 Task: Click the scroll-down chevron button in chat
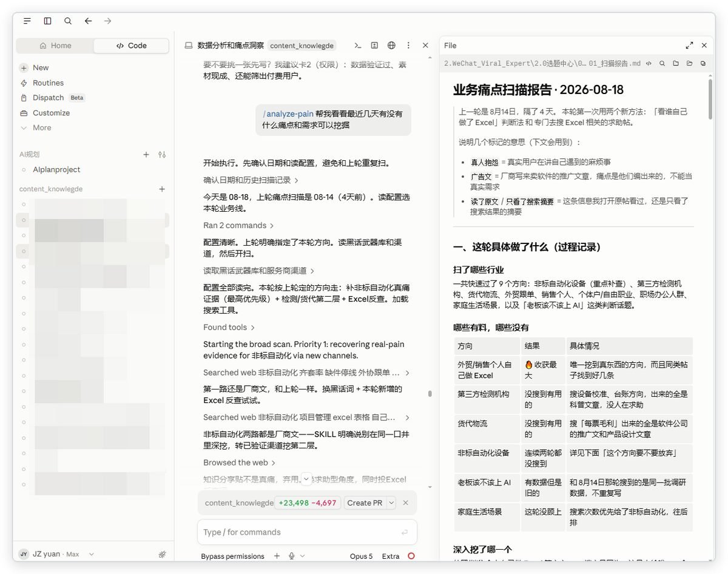click(306, 479)
